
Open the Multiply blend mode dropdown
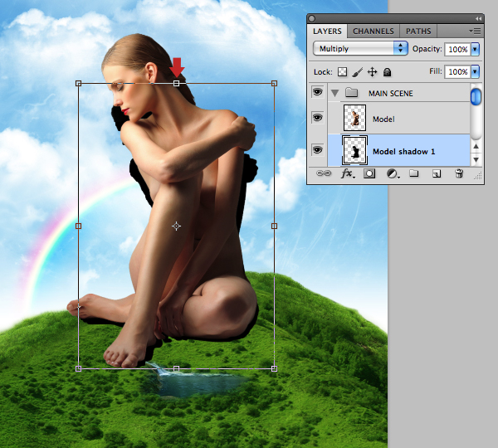click(360, 49)
